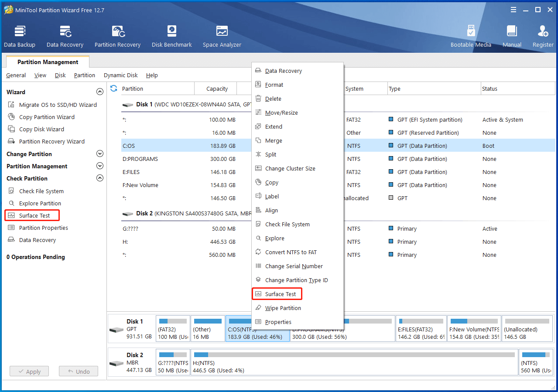Start Migrate OS to SSD/HD Wizard
558x392 pixels.
point(52,105)
